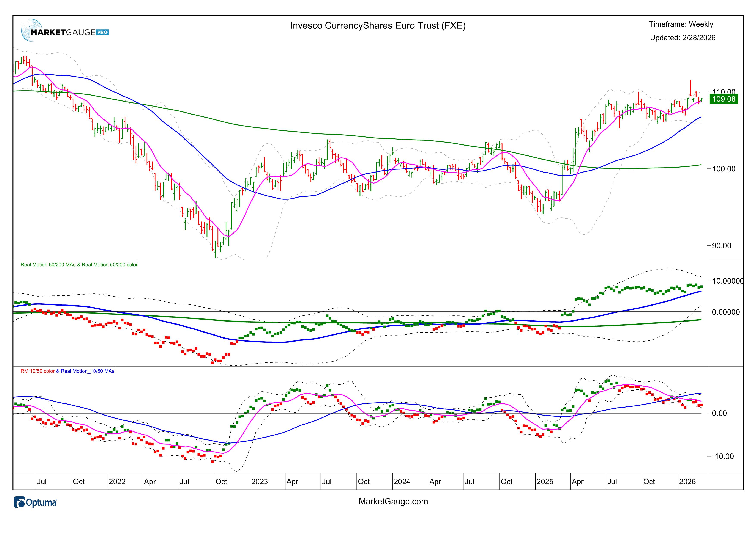Image resolution: width=756 pixels, height=535 pixels.
Task: Select the Real Motion 50/200 MAs label
Action: point(48,265)
